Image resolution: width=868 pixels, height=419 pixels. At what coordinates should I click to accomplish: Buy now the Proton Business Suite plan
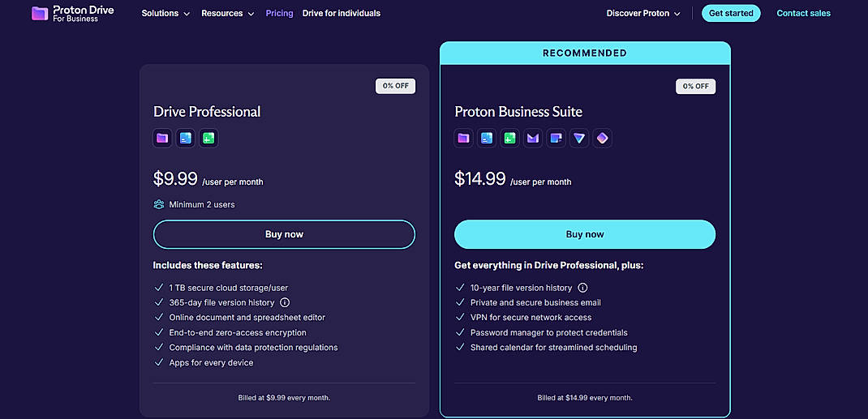(x=585, y=234)
